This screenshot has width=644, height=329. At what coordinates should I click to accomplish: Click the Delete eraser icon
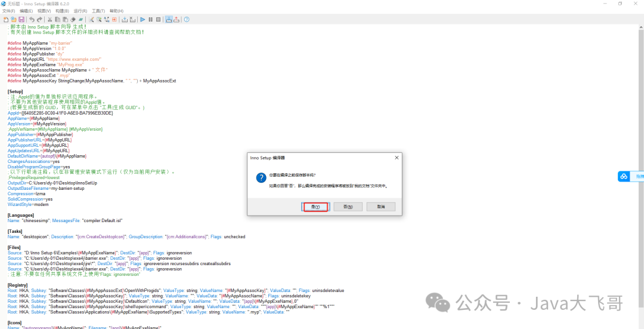tap(73, 19)
